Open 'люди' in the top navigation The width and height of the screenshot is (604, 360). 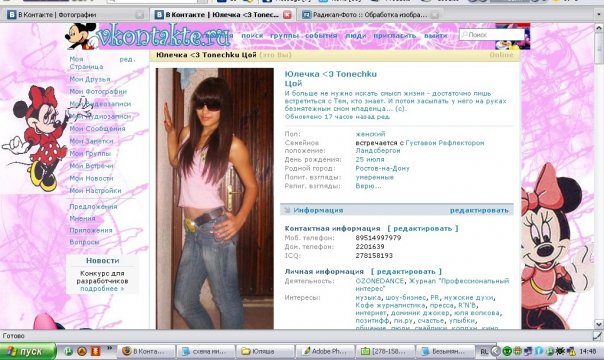[x=356, y=35]
